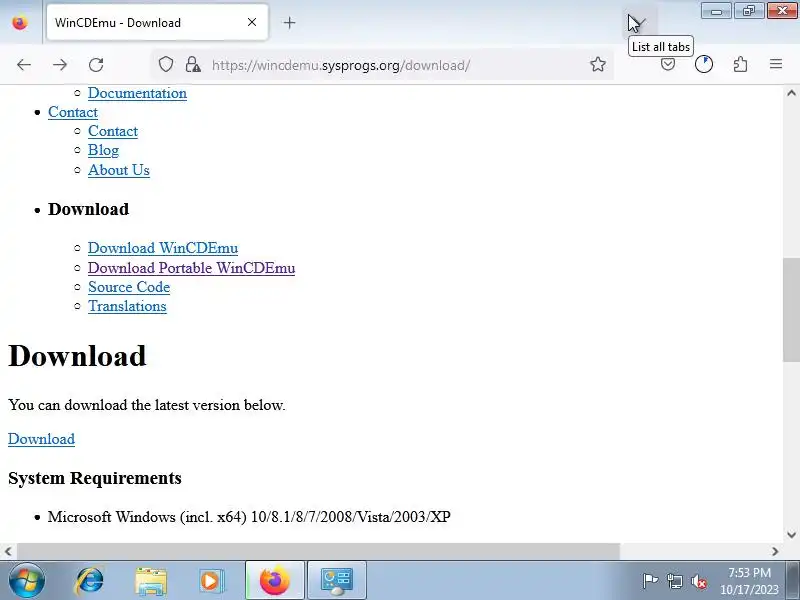Save page to Pocket
This screenshot has width=800, height=600.
coord(668,65)
